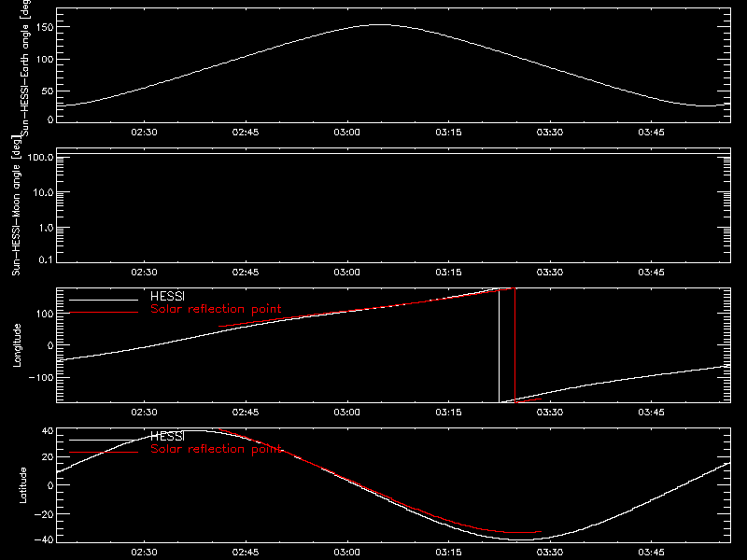
Task: Click the 20 tick on Latitude plot
Action: 48,457
